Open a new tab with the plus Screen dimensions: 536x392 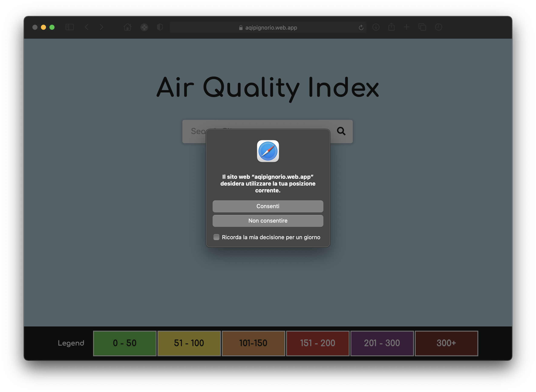coord(406,27)
